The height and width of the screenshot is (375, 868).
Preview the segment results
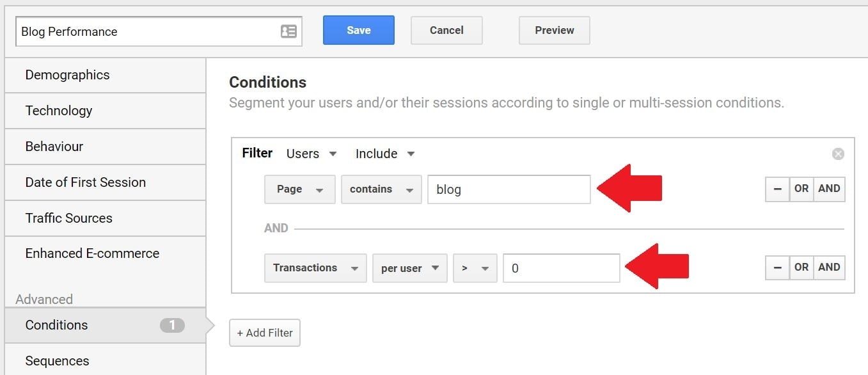coord(554,29)
